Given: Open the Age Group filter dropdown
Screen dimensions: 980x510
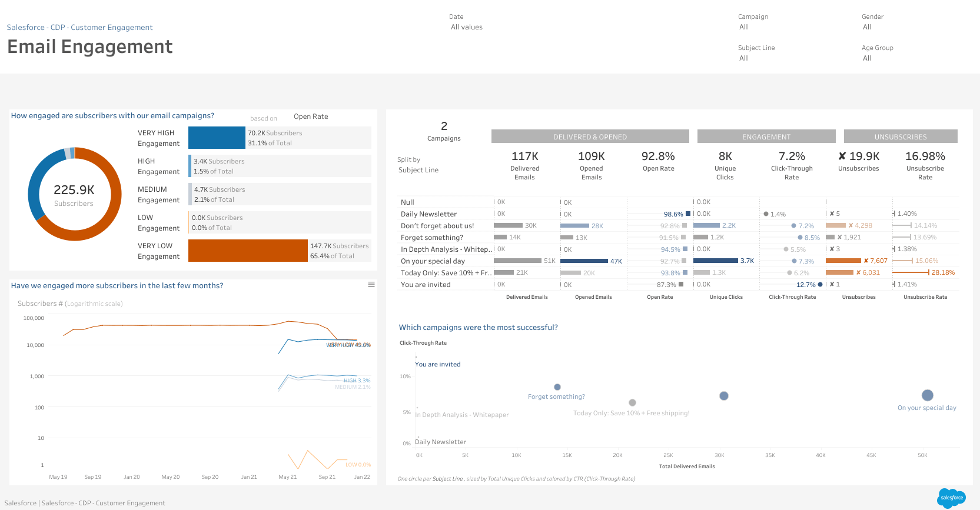Looking at the screenshot, I should pos(867,58).
